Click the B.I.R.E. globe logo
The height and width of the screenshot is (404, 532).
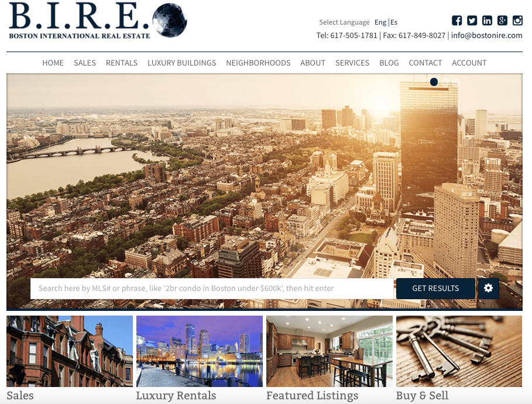[x=170, y=20]
